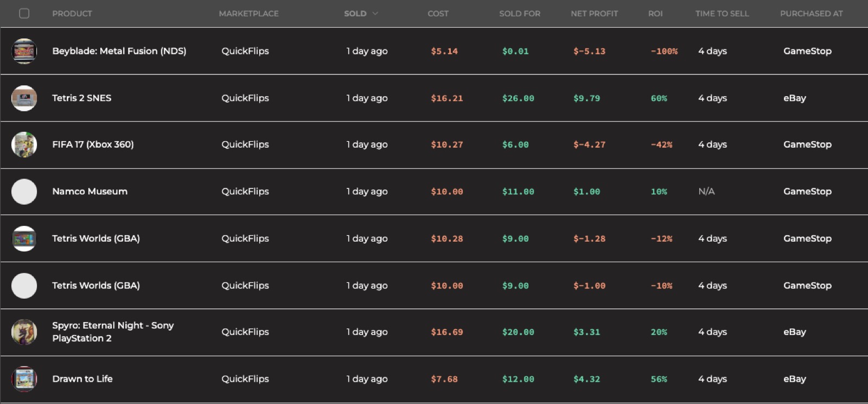Select the Spyro: Eternal Night thumbnail
Image resolution: width=868 pixels, height=404 pixels.
(24, 332)
